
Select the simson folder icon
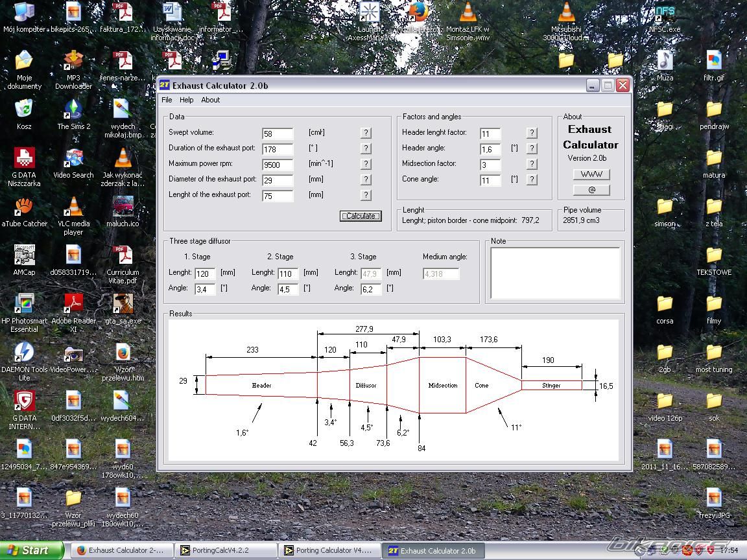pyautogui.click(x=665, y=213)
